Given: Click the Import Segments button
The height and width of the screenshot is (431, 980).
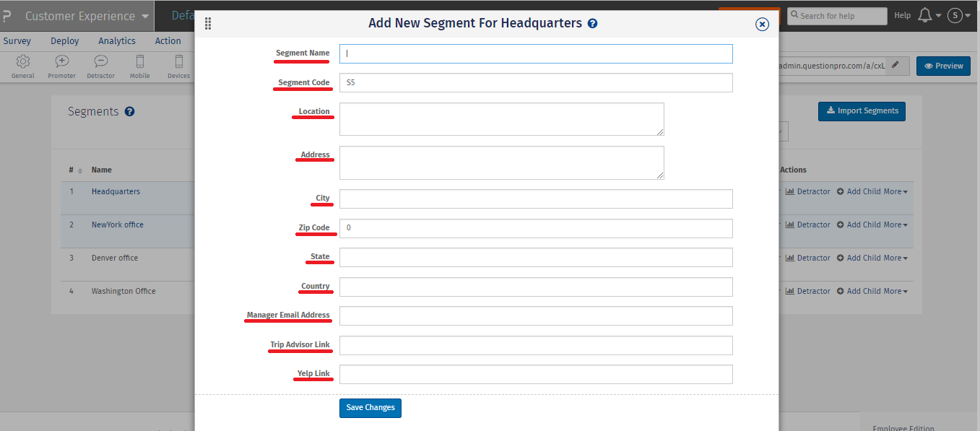Looking at the screenshot, I should [x=861, y=110].
